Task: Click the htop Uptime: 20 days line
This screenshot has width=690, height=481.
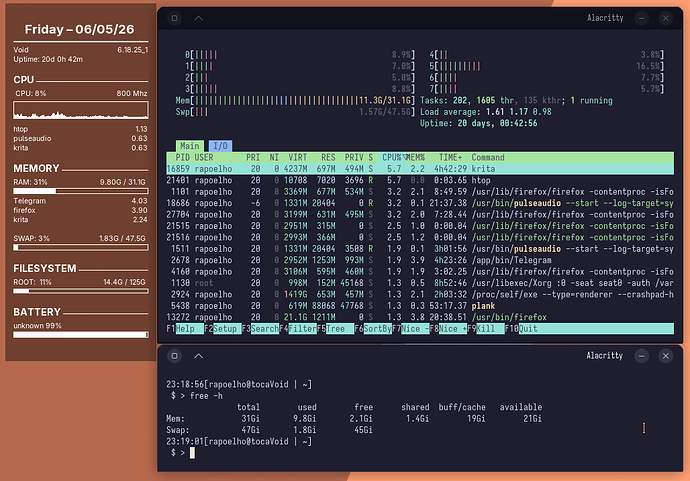Action: click(478, 123)
